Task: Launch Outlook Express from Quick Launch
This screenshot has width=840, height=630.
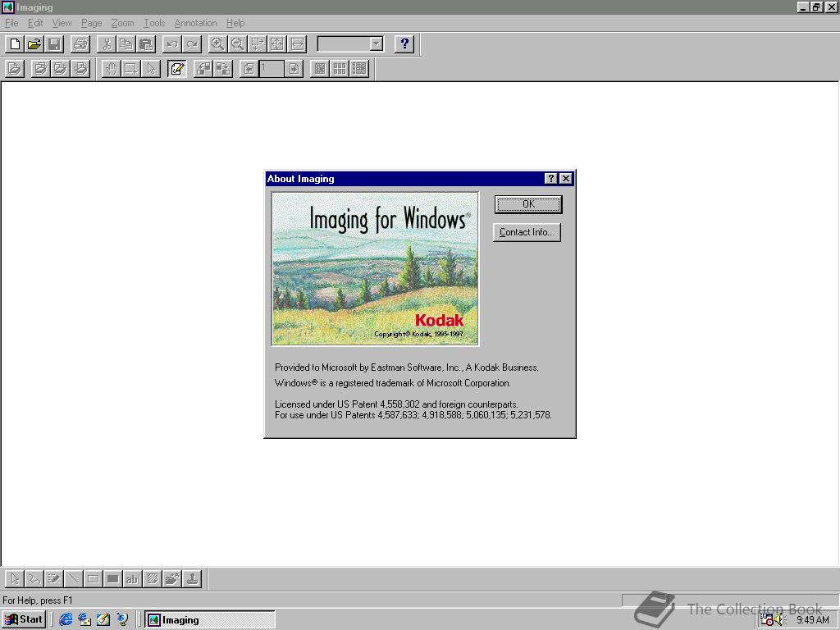Action: tap(84, 620)
